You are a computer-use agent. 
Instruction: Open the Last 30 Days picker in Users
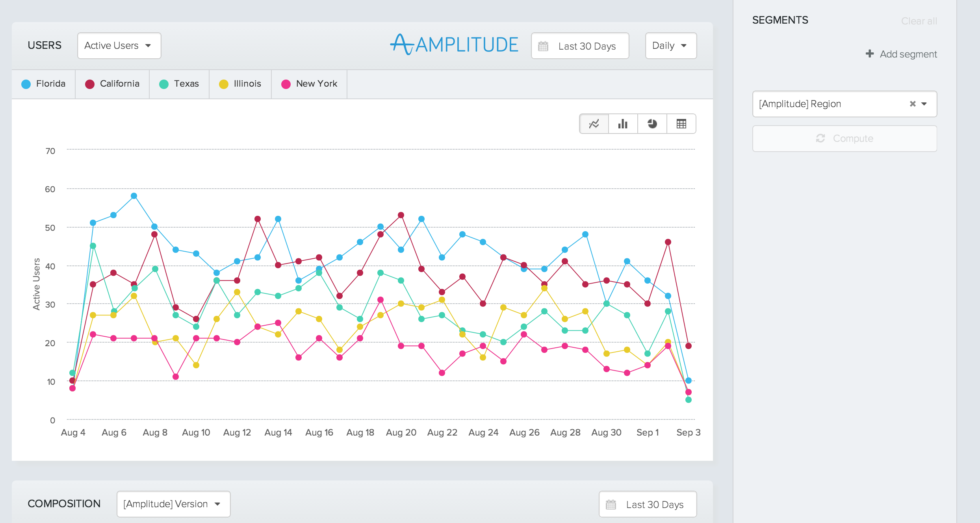[580, 46]
